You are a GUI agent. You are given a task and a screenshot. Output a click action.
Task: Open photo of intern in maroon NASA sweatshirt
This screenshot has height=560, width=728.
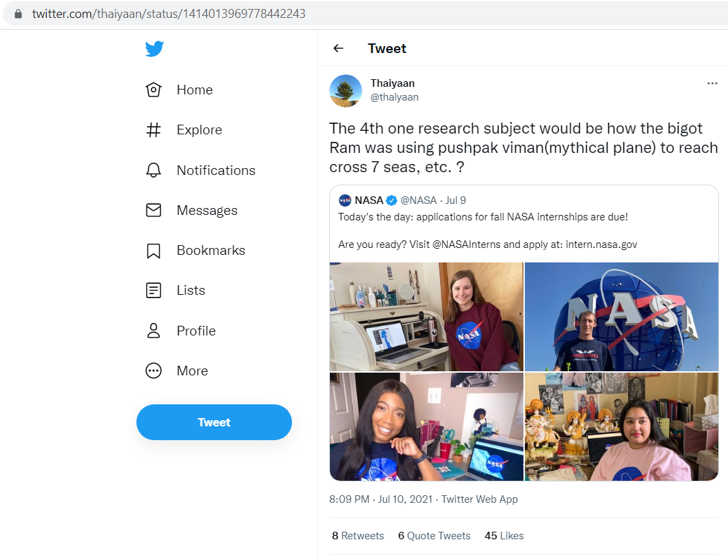(x=426, y=317)
